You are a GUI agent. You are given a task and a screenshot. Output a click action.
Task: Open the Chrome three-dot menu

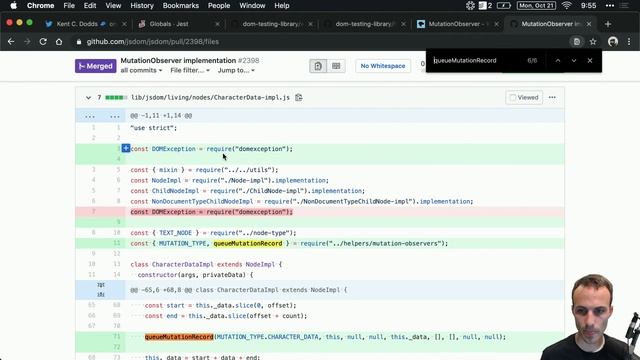point(629,42)
